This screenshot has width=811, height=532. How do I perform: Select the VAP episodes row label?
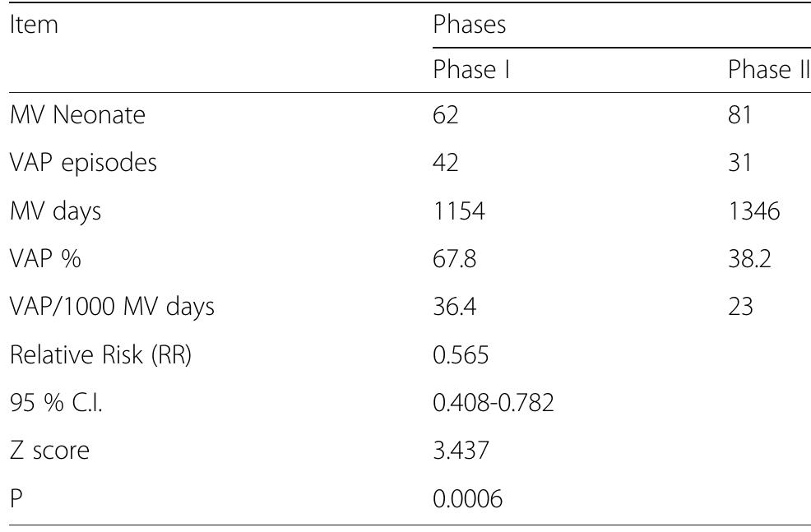83,163
